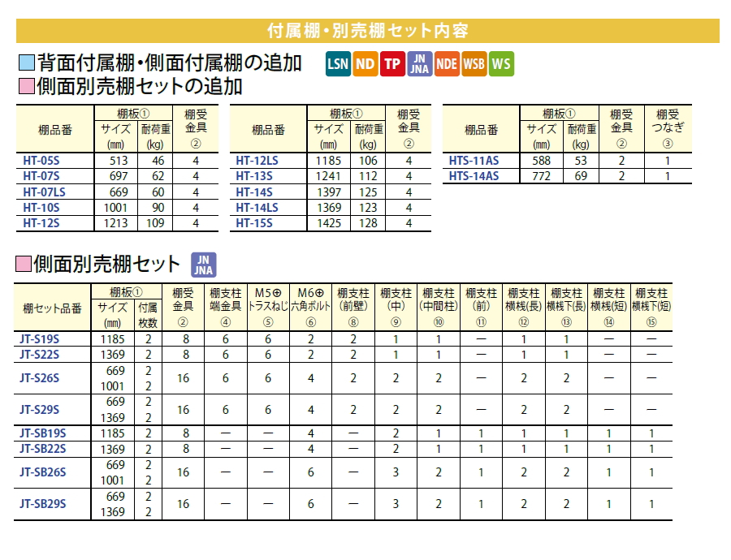Open product number HTS-11AS
This screenshot has width=731, height=560.
tap(474, 161)
